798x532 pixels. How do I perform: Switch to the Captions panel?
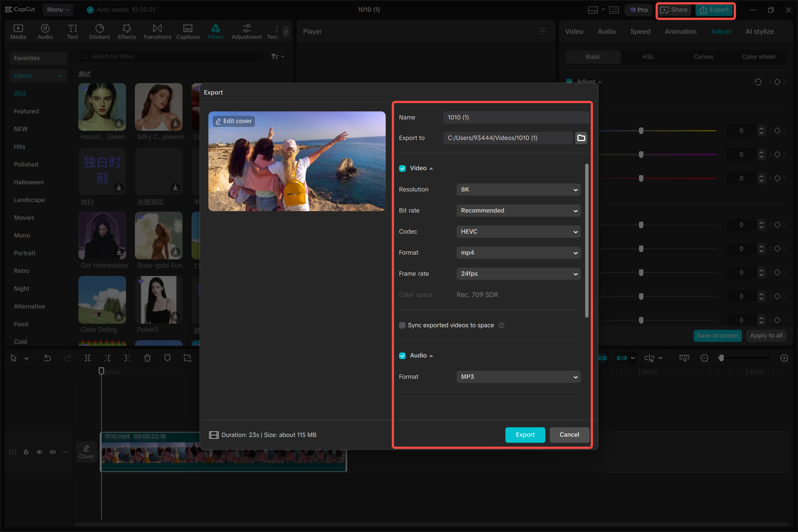point(188,31)
